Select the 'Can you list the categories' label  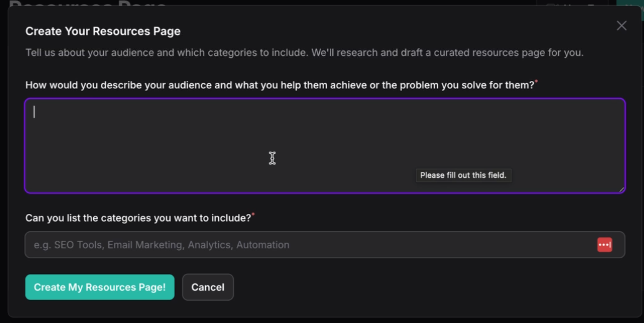coord(138,218)
